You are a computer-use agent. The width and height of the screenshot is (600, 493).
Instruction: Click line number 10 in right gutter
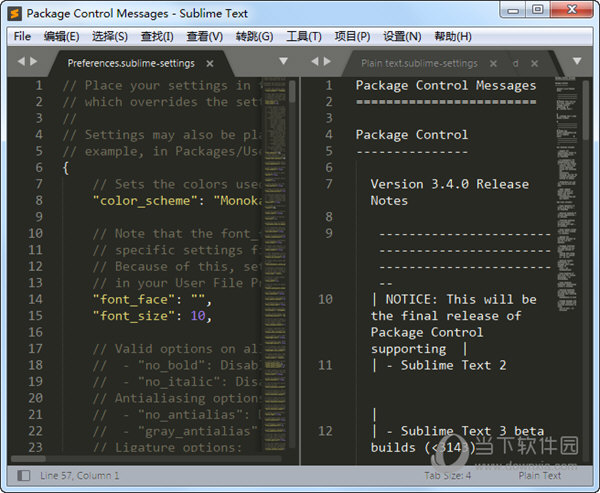click(325, 299)
